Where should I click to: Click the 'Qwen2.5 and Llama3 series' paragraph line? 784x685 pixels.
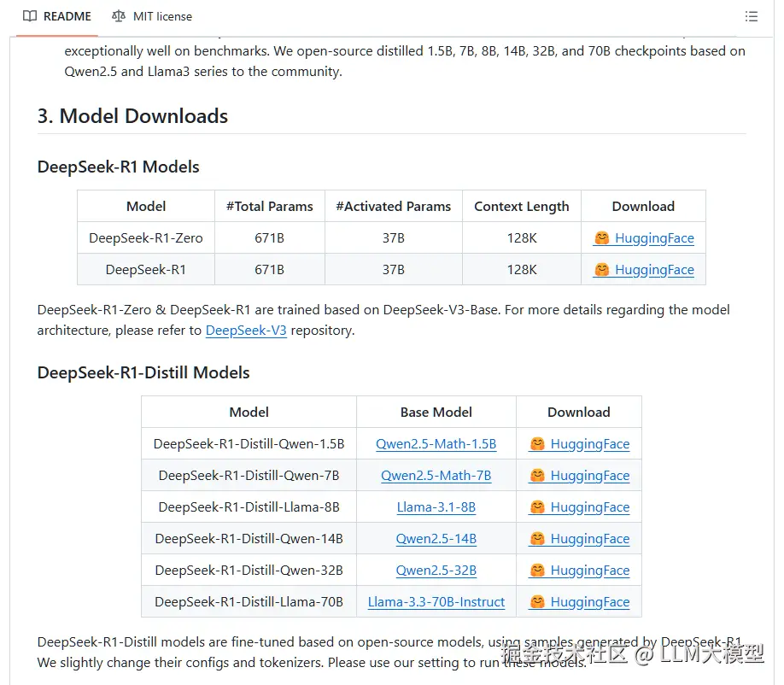point(203,72)
